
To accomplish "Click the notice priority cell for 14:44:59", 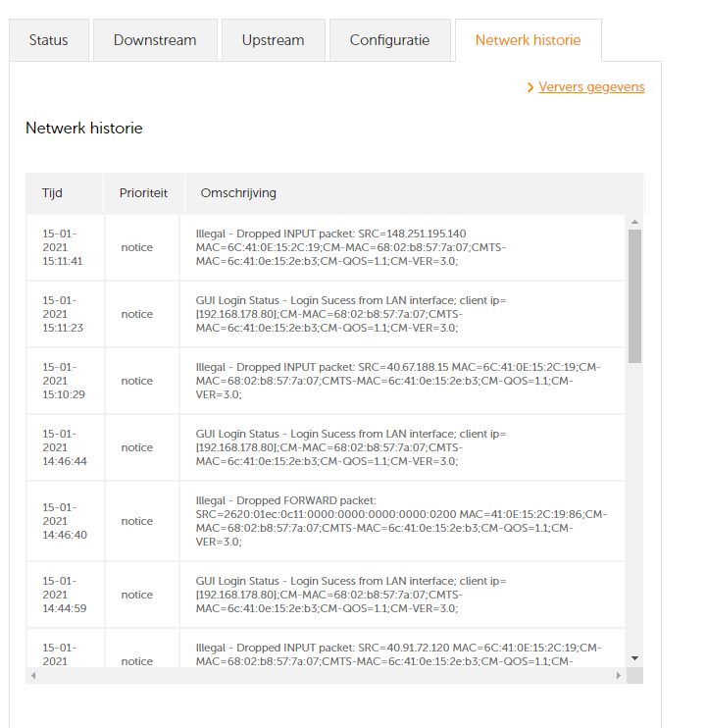I will 137,595.
